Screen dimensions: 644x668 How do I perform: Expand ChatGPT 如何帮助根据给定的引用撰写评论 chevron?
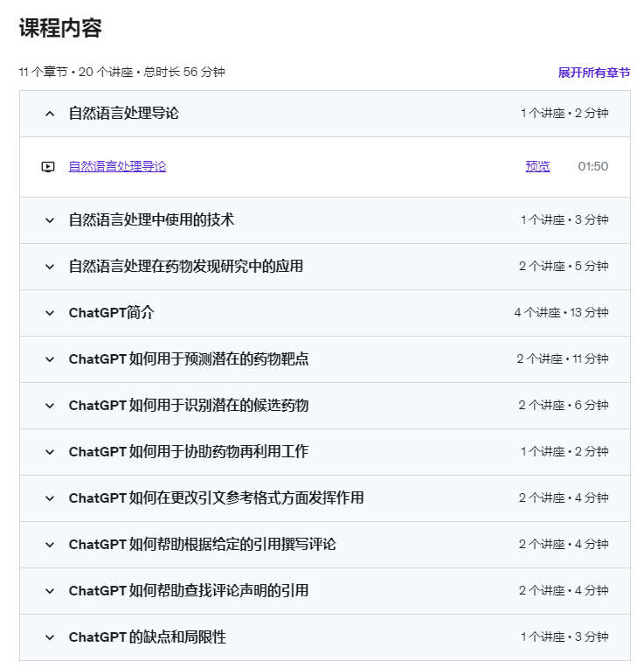[50, 545]
